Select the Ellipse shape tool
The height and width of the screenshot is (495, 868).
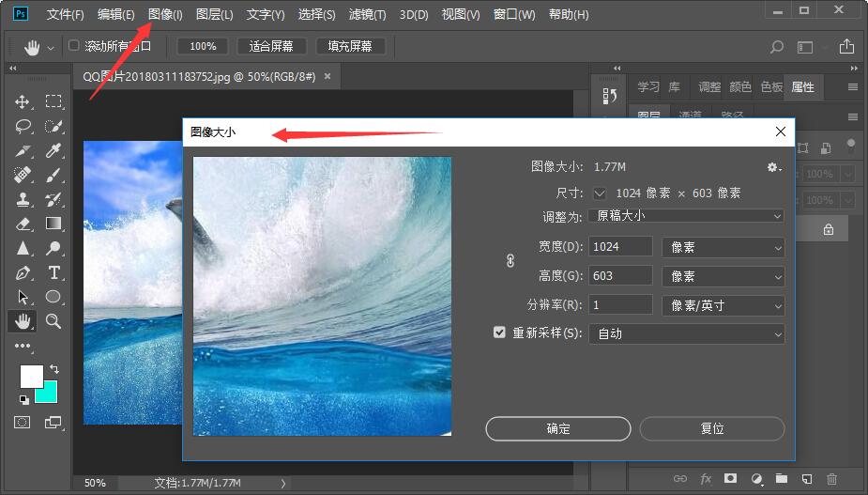click(53, 297)
